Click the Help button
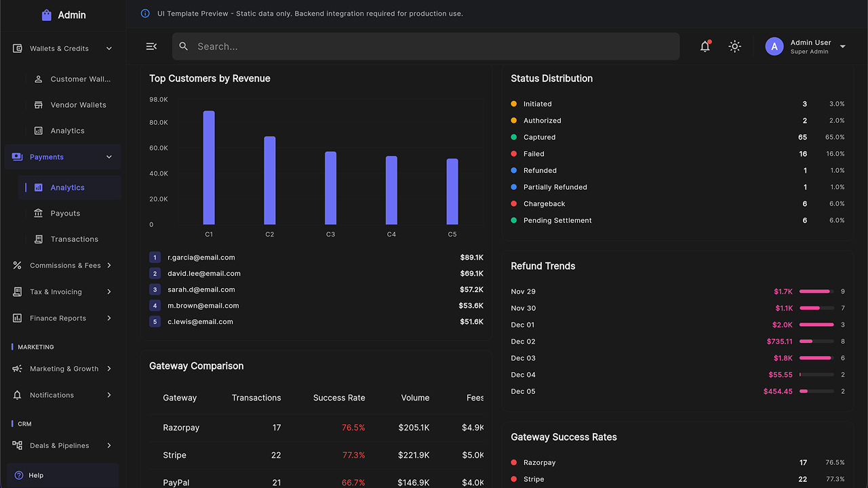 point(63,475)
